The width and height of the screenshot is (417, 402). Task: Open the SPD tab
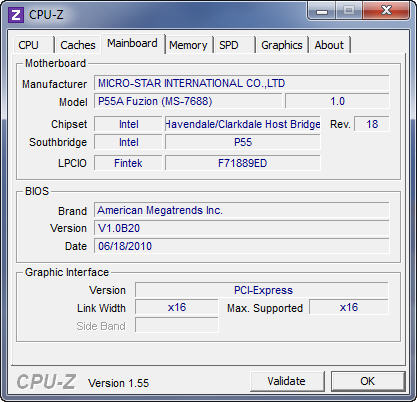click(234, 45)
